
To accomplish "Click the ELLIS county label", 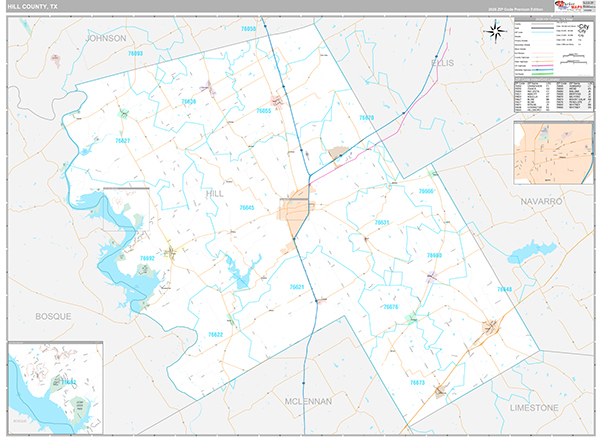I will click(442, 62).
